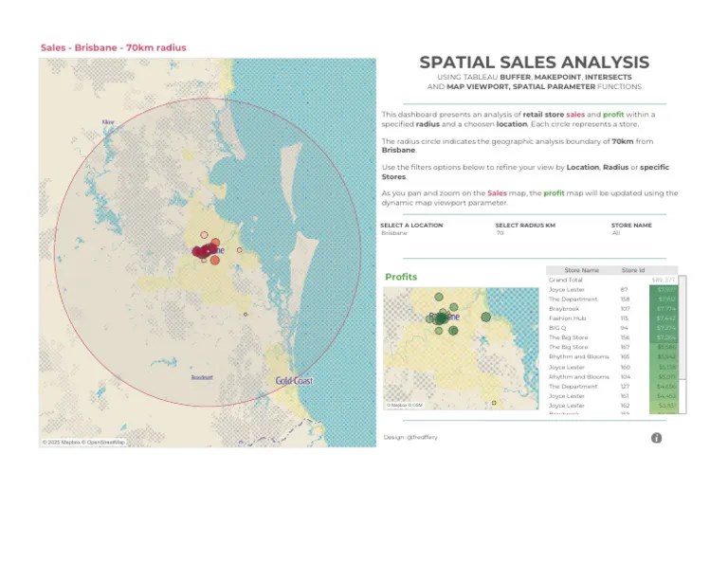This screenshot has width=728, height=563.
Task: Click the Kilcoy label on the Sales map
Action: point(108,122)
